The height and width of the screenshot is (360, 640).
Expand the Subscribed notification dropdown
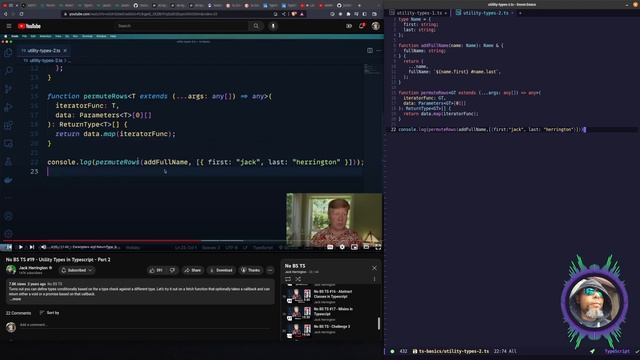77,270
